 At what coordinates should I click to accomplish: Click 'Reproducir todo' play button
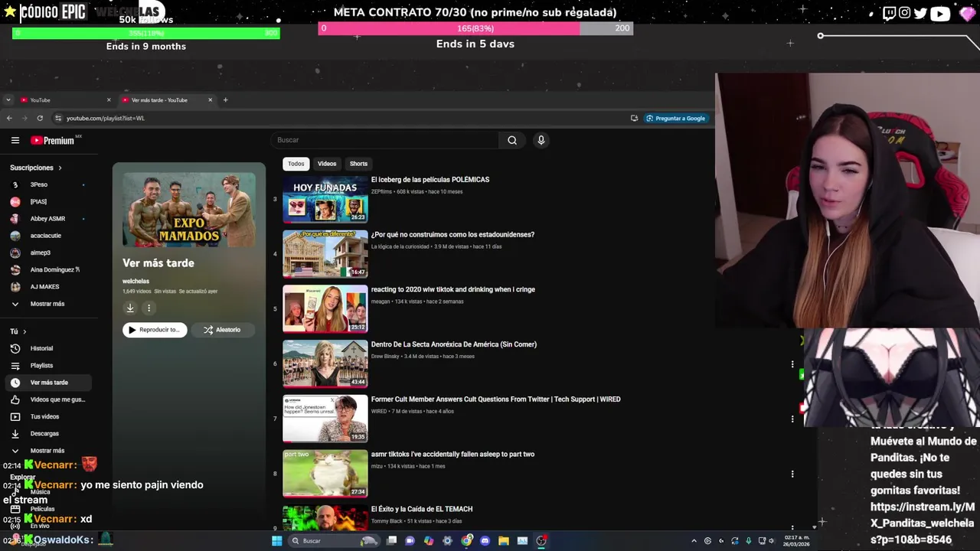click(x=155, y=330)
